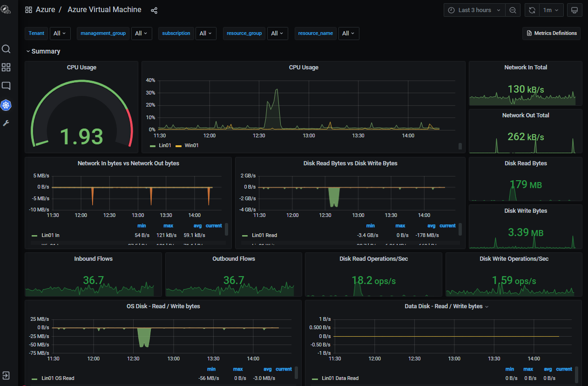The image size is (588, 386).
Task: Sort network legend by max column
Action: pyautogui.click(x=169, y=225)
